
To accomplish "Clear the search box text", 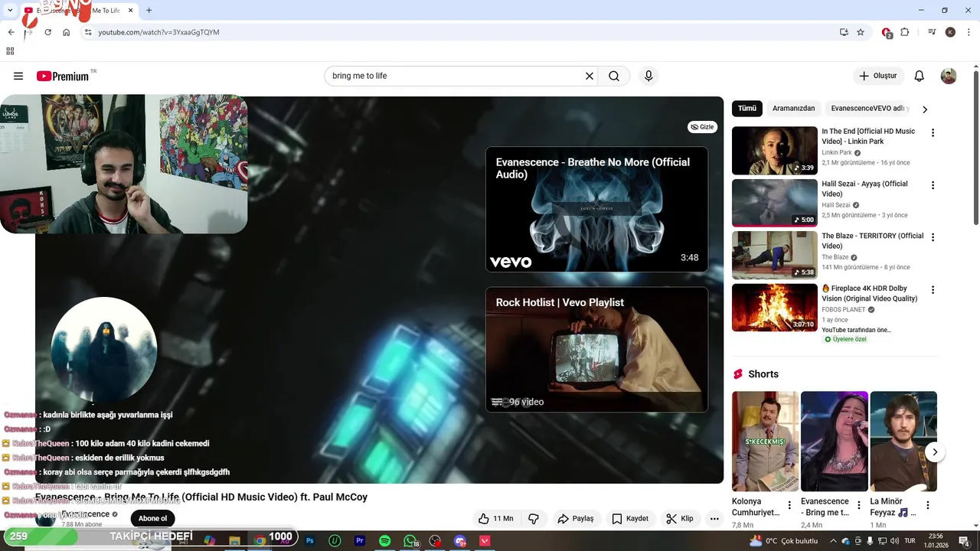I will pos(590,76).
